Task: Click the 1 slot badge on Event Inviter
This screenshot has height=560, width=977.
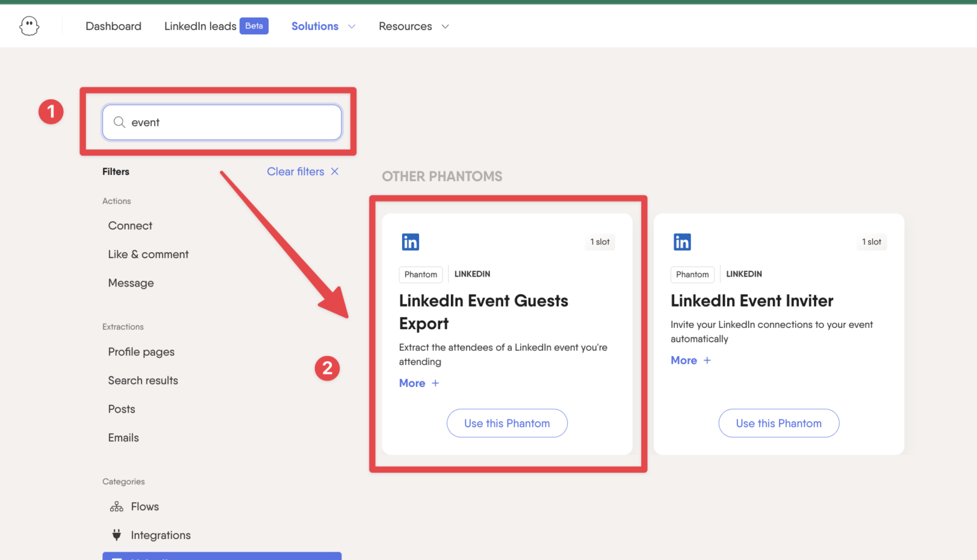Action: tap(871, 242)
